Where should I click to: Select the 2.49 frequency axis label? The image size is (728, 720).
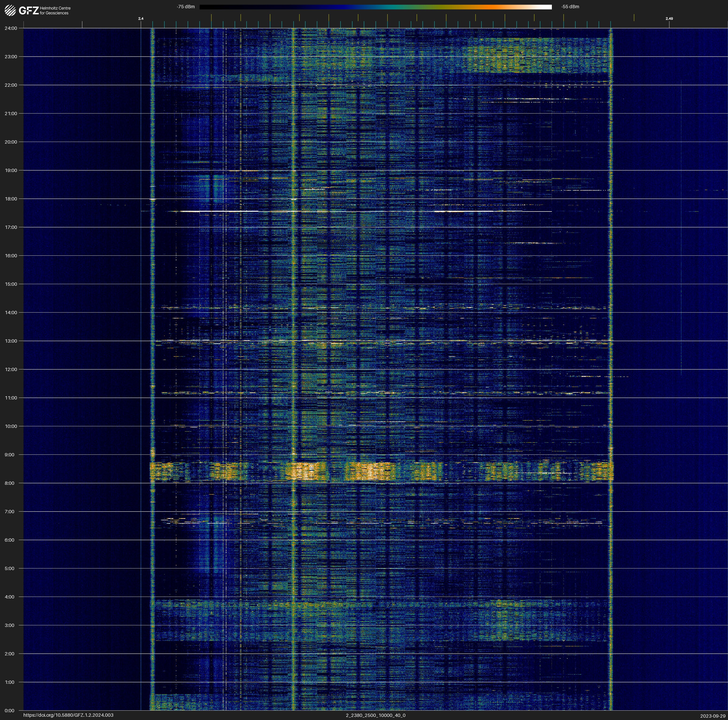(669, 19)
